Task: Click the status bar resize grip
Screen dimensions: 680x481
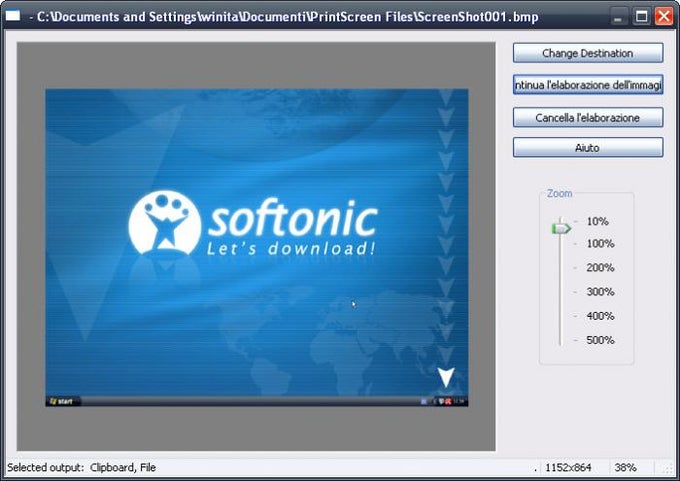Action: point(670,468)
